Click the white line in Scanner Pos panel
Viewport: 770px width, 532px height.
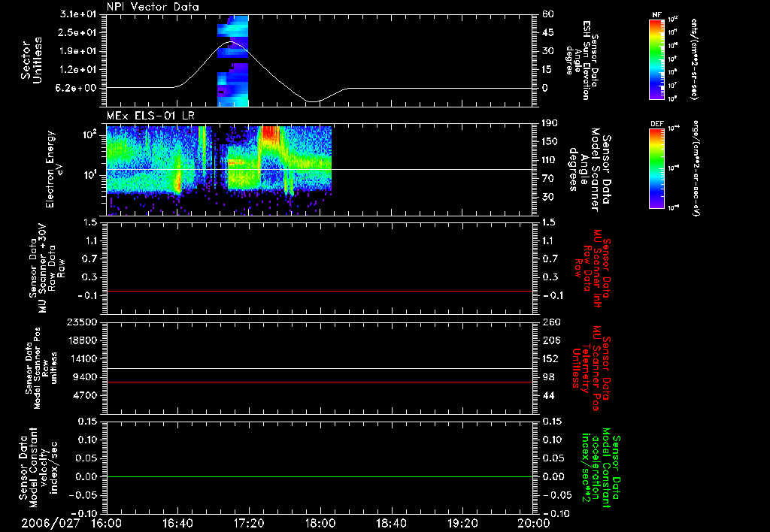coord(319,368)
